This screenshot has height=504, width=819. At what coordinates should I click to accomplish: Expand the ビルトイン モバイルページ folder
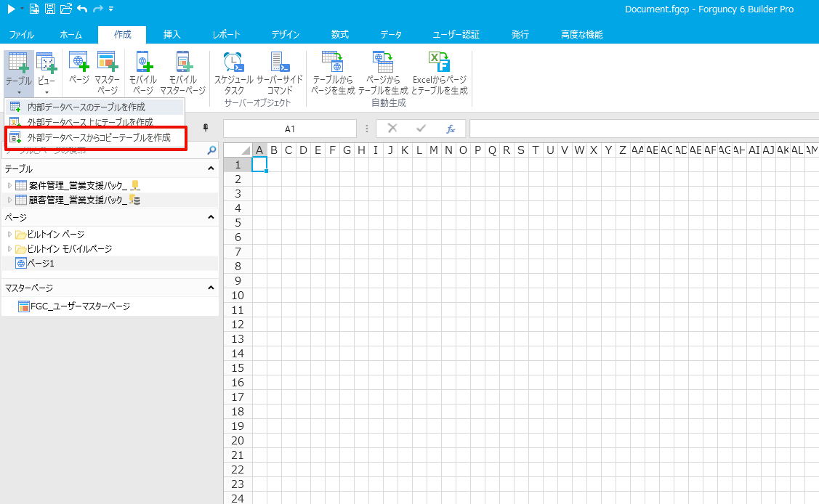click(x=9, y=249)
